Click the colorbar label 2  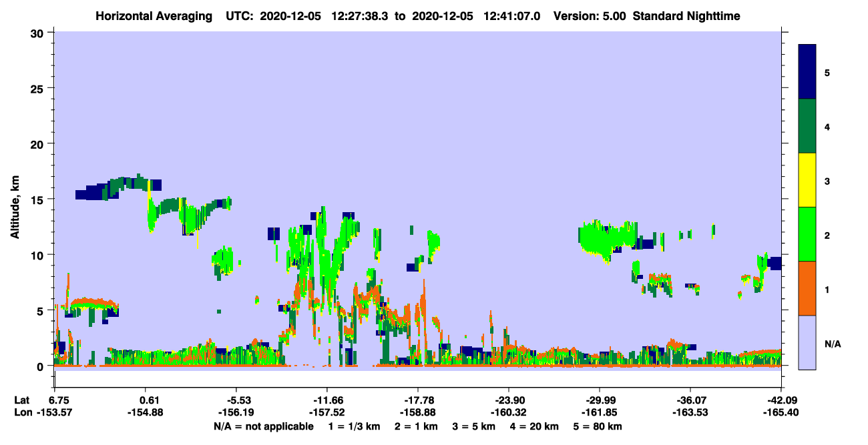coord(827,235)
